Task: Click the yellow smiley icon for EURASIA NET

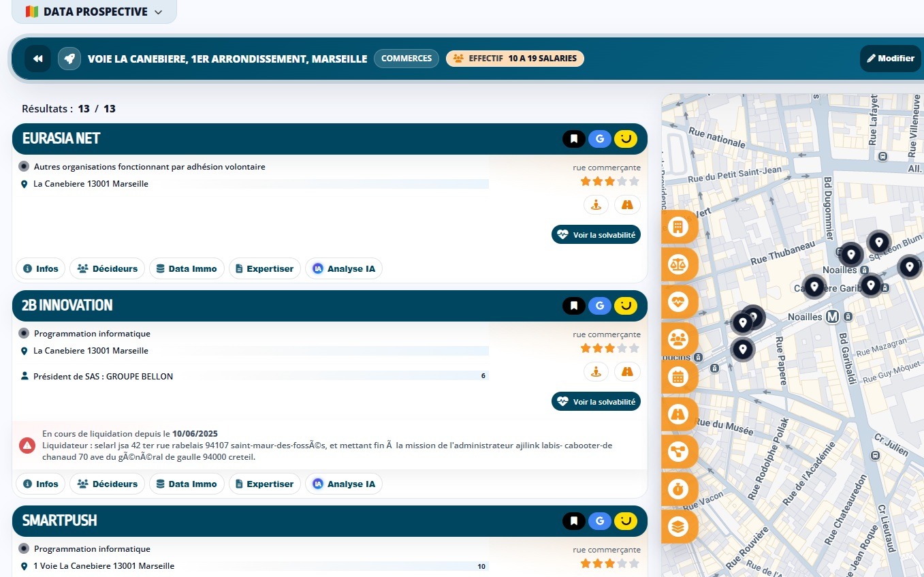Action: click(x=626, y=139)
